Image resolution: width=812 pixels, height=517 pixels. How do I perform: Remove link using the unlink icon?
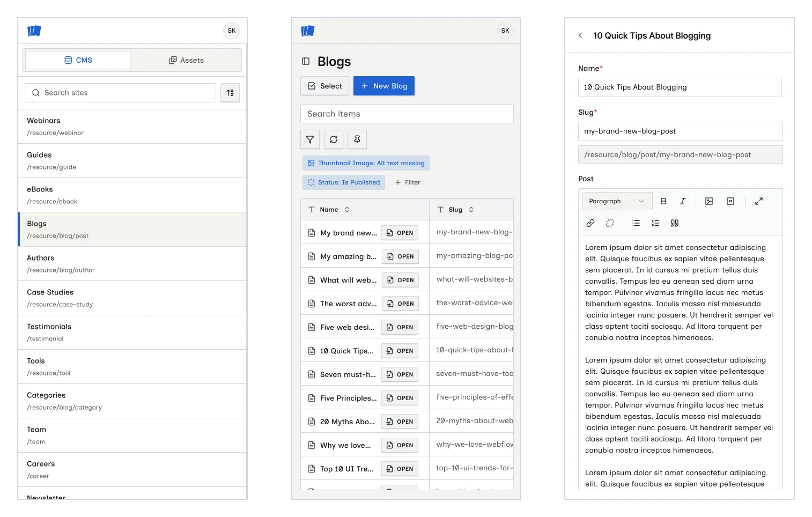610,223
